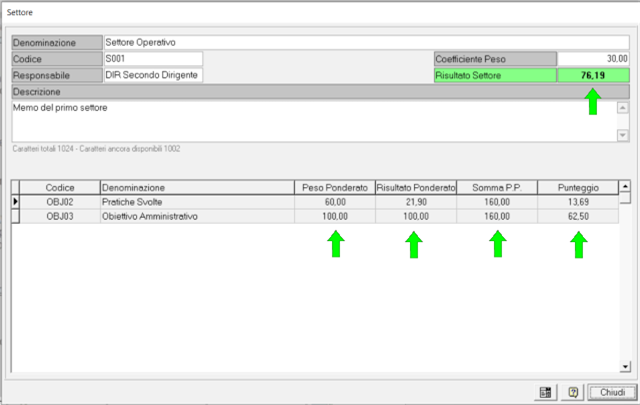
Task: Click the Peso Ponderato column header
Action: (335, 187)
